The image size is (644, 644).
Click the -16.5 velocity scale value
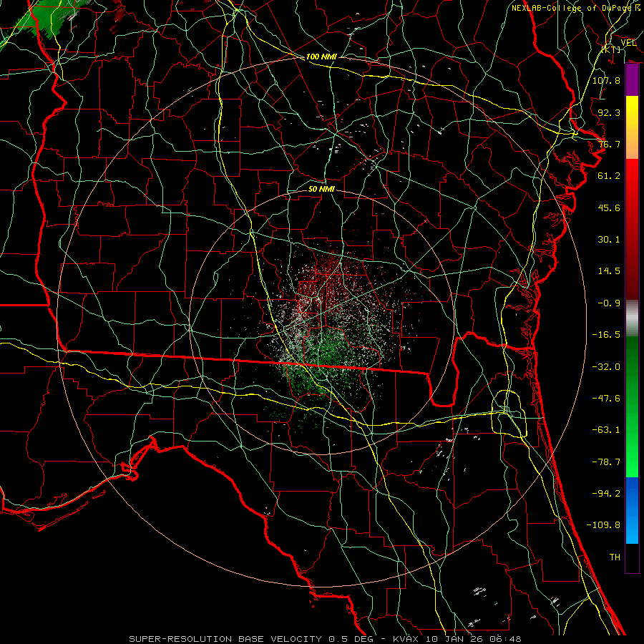click(606, 335)
